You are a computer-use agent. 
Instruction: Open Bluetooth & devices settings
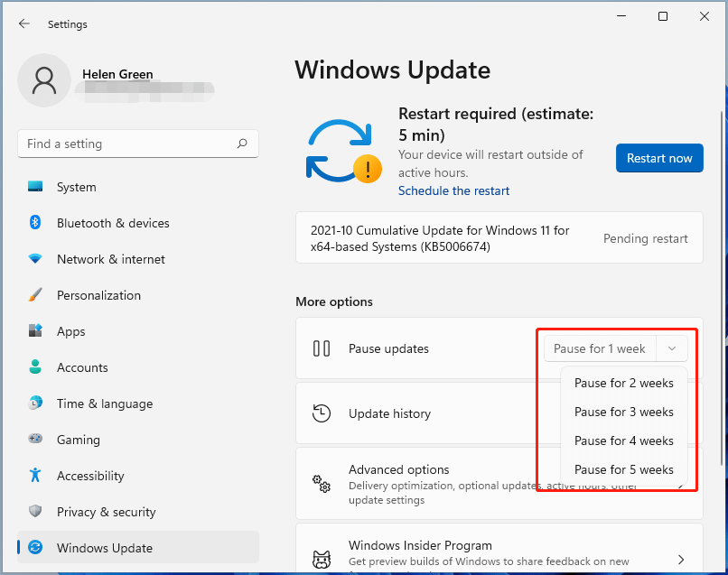coord(138,223)
